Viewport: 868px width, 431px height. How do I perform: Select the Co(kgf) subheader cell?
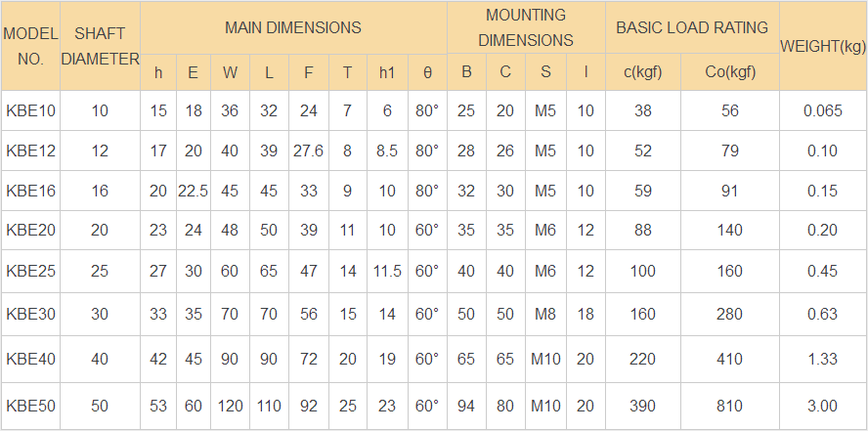(730, 72)
